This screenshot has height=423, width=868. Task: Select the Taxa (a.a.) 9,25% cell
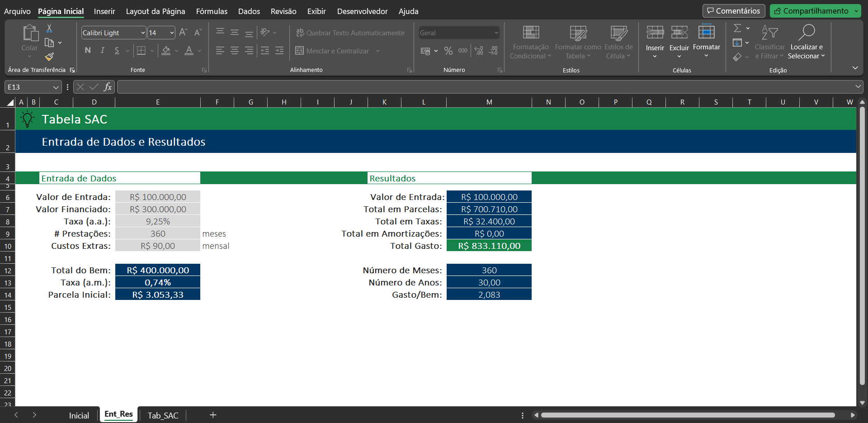pyautogui.click(x=158, y=222)
